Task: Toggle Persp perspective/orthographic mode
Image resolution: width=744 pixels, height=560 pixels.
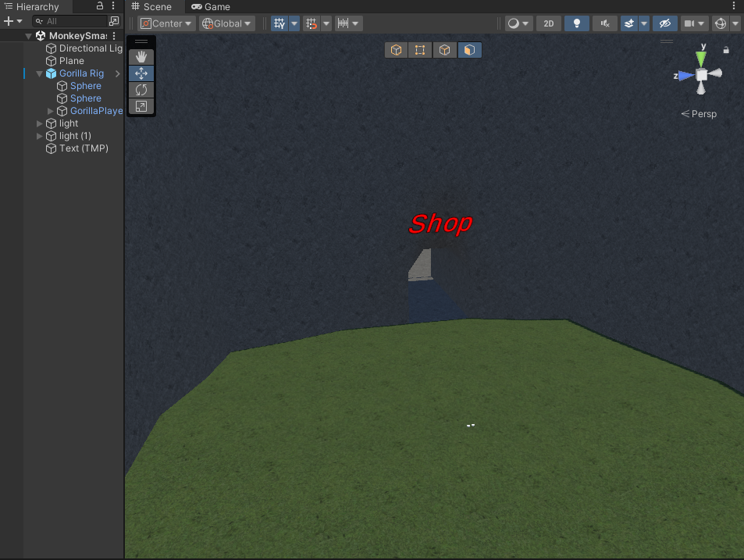Action: click(699, 114)
